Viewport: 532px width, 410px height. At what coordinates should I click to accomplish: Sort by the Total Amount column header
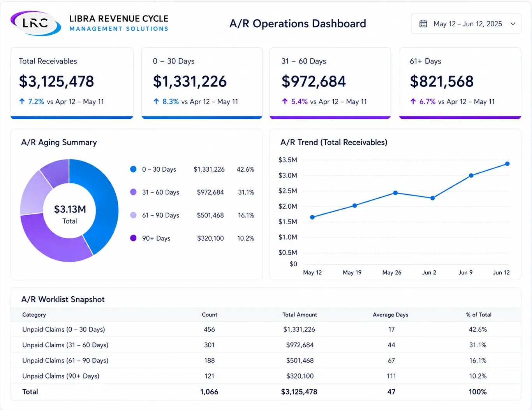(x=299, y=315)
